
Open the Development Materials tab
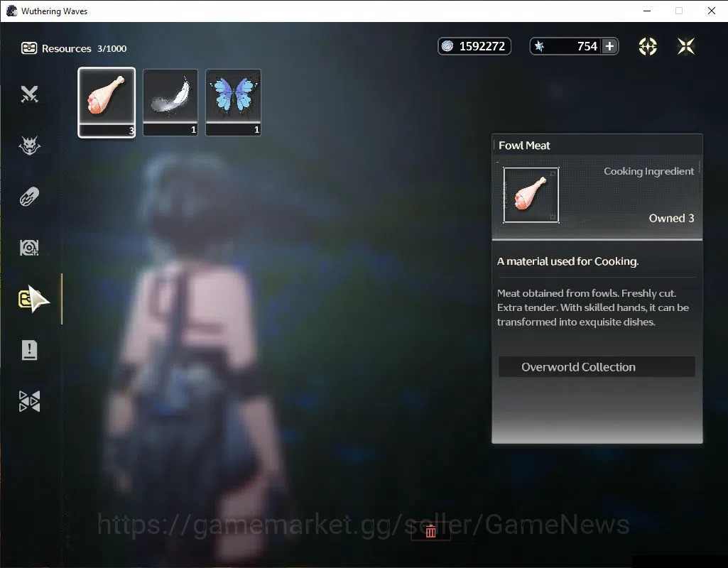29,248
